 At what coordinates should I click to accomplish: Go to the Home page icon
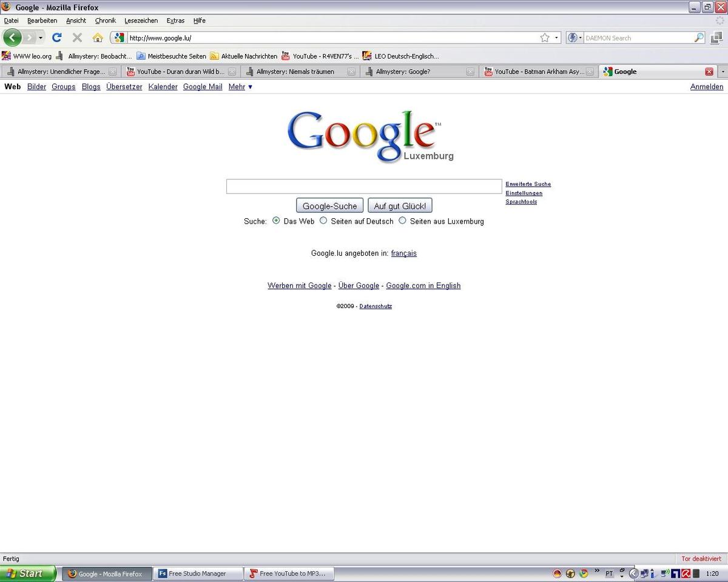(98, 38)
